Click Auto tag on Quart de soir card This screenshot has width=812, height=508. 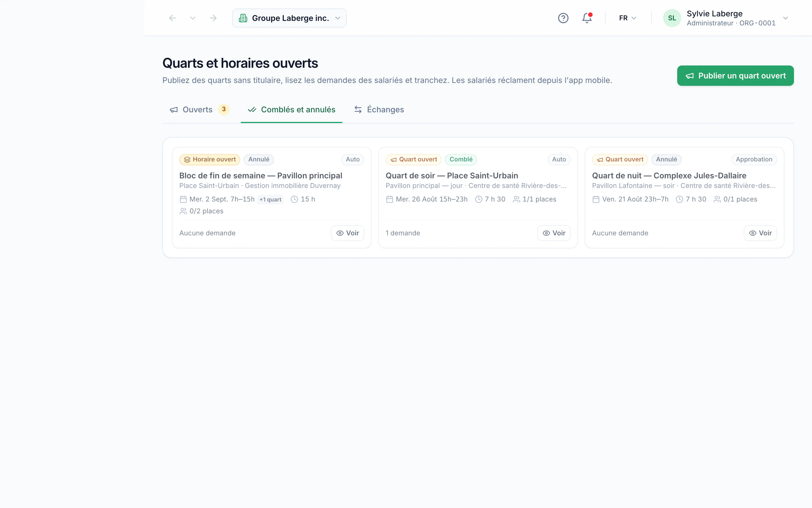tap(559, 159)
